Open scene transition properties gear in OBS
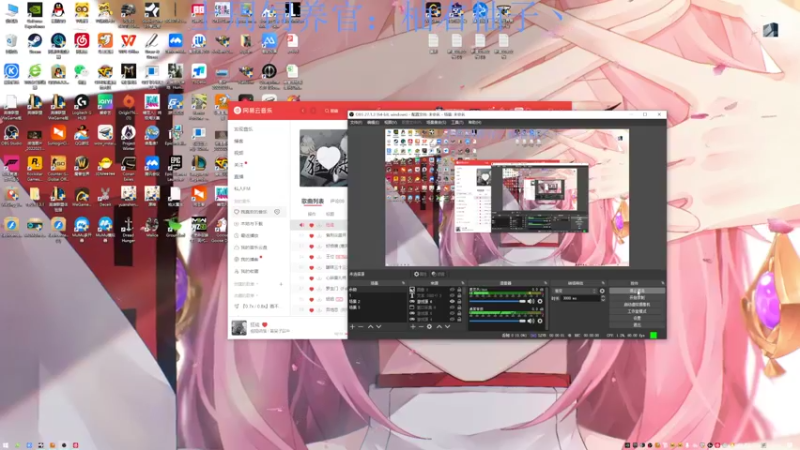The height and width of the screenshot is (450, 800). click(x=602, y=291)
